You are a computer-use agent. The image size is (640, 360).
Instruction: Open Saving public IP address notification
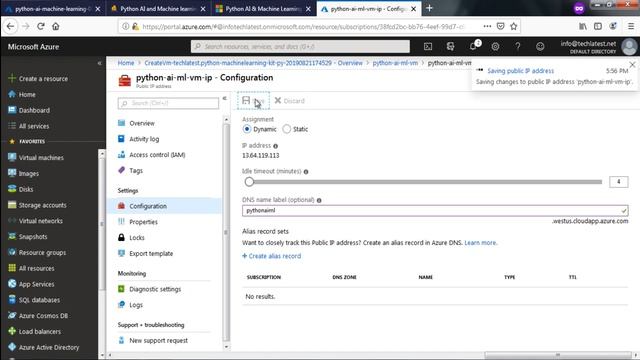pyautogui.click(x=520, y=71)
